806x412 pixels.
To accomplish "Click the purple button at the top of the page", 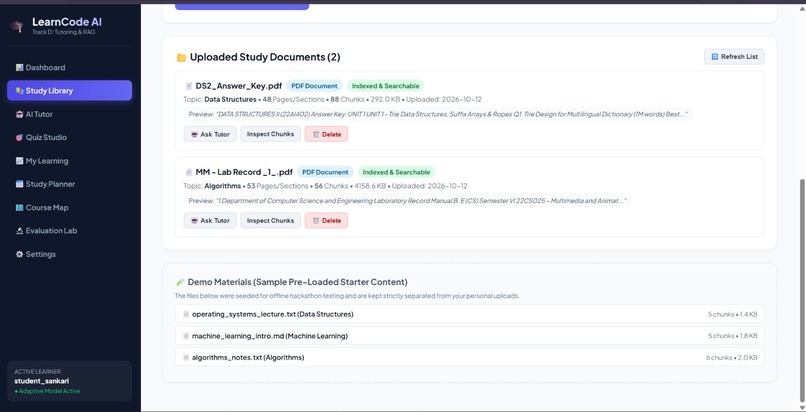I will [242, 7].
